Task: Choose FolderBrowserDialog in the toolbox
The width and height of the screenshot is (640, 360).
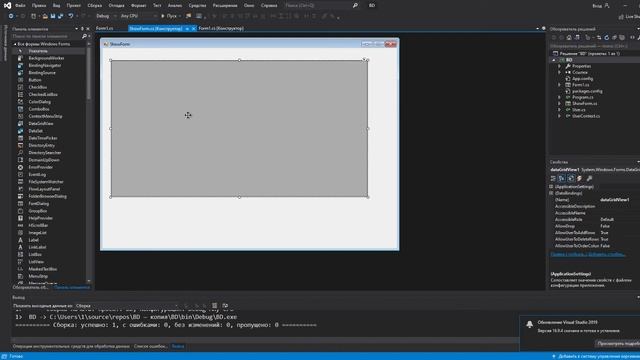Action: click(47, 196)
